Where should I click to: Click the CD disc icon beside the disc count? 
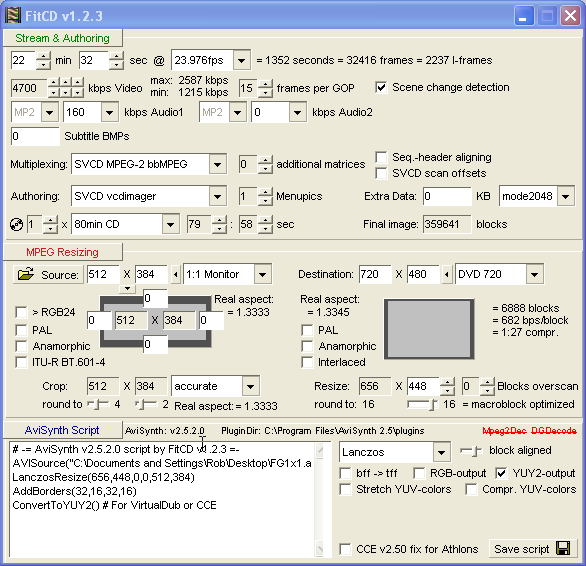[x=16, y=225]
